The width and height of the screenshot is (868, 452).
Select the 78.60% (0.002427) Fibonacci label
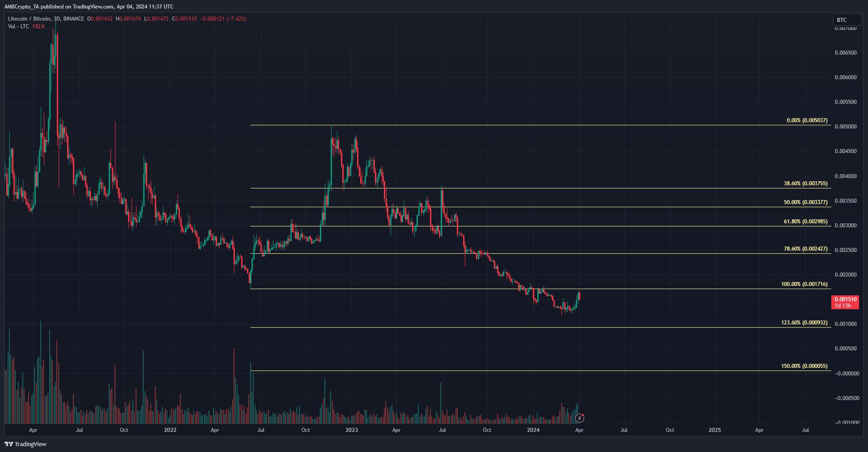pyautogui.click(x=806, y=249)
